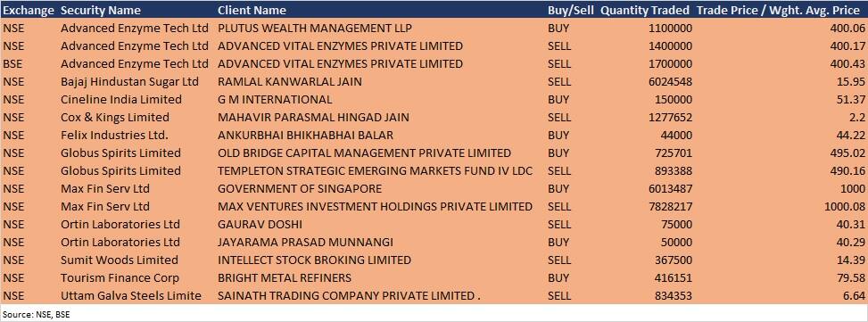Image resolution: width=868 pixels, height=322 pixels.
Task: Select the Security Name column header
Action: pyautogui.click(x=101, y=10)
